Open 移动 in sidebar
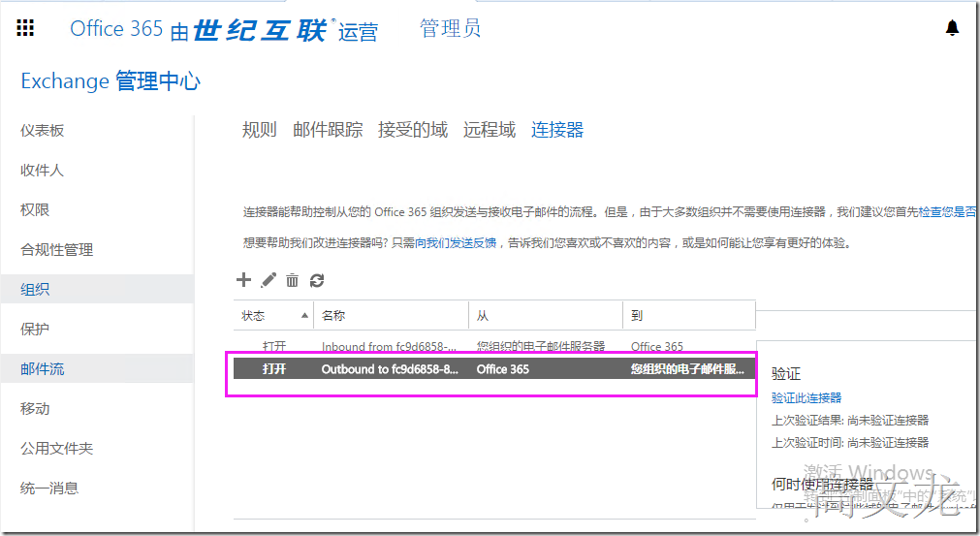The image size is (980, 536). [35, 409]
